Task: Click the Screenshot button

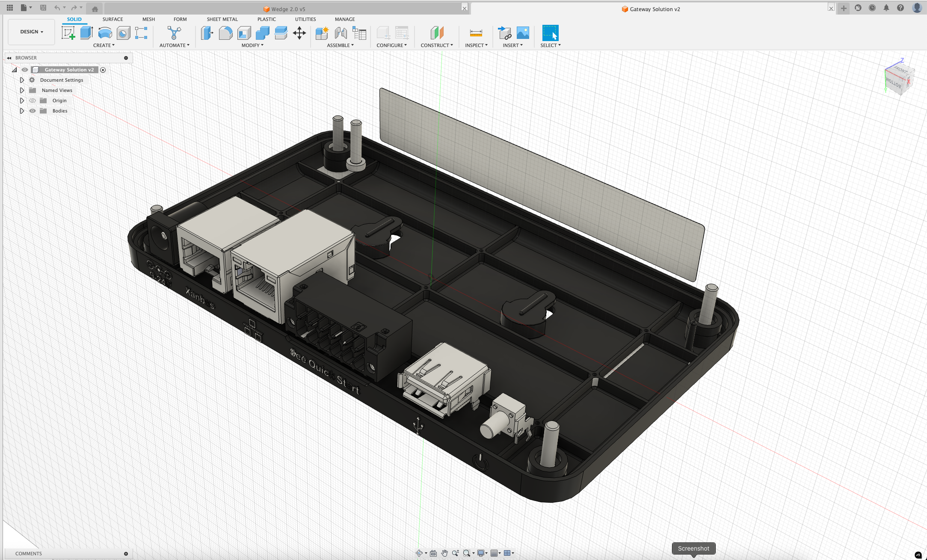Action: [693, 548]
